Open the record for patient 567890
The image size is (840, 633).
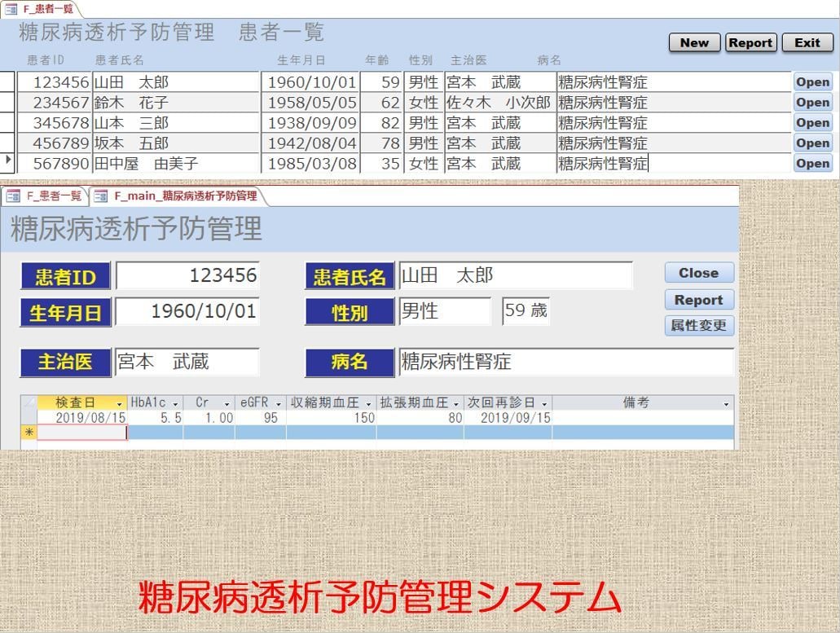(x=812, y=163)
